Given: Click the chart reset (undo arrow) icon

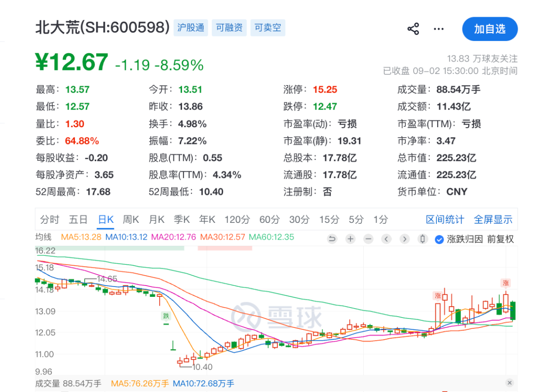Looking at the screenshot, I should pos(332,239).
